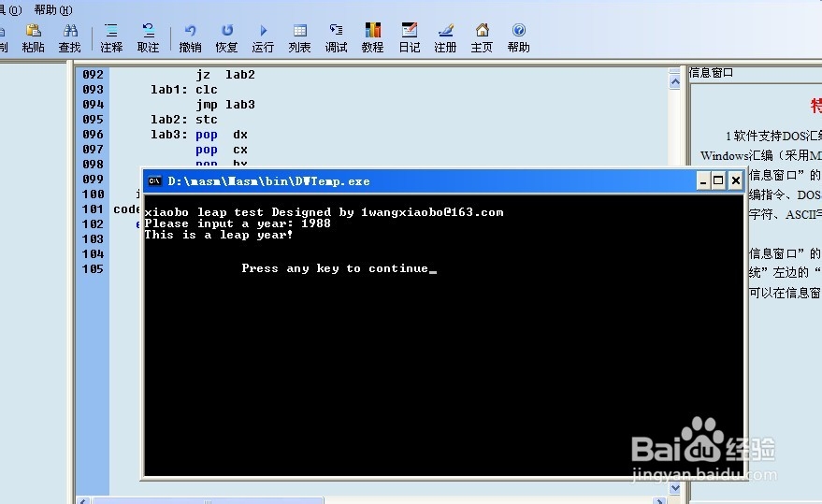Click the horizontal scrollbar left arrow

pyautogui.click(x=83, y=501)
